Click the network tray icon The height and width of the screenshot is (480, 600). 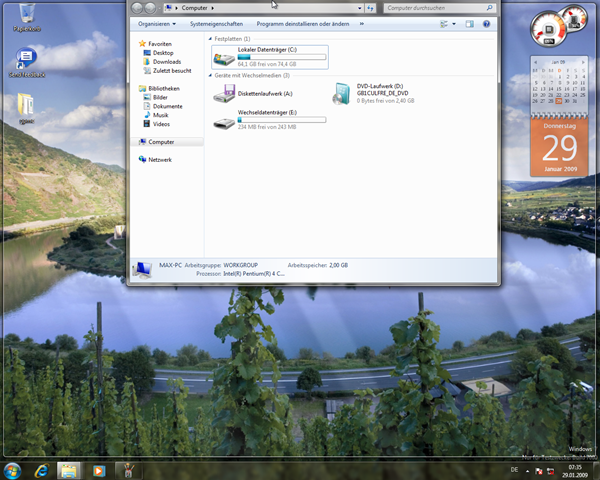(551, 471)
